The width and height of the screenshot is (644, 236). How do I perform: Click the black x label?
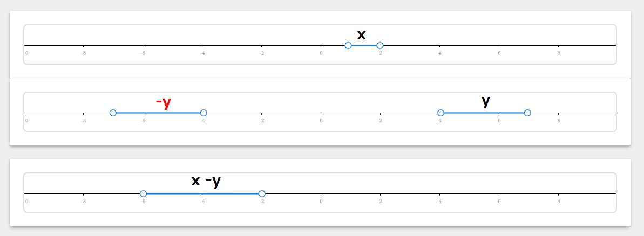click(x=361, y=35)
